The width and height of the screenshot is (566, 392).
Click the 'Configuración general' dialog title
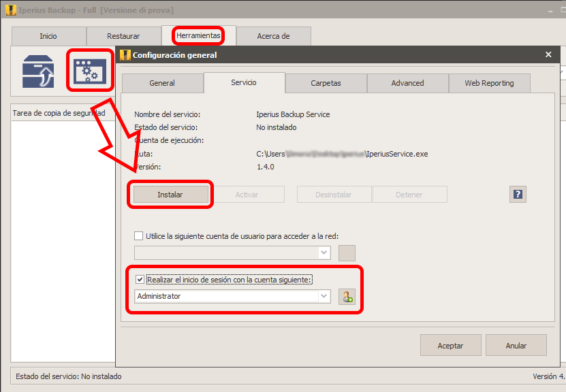point(175,55)
